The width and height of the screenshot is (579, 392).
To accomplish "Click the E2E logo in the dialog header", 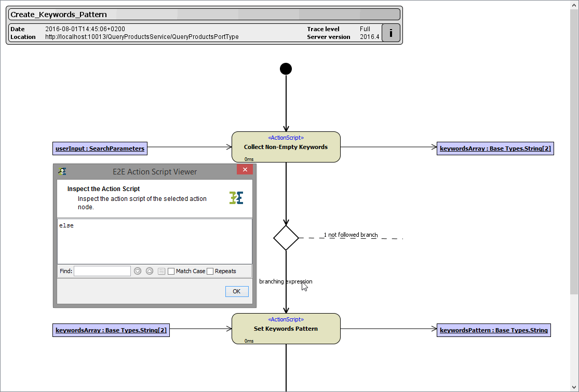I will tap(237, 198).
